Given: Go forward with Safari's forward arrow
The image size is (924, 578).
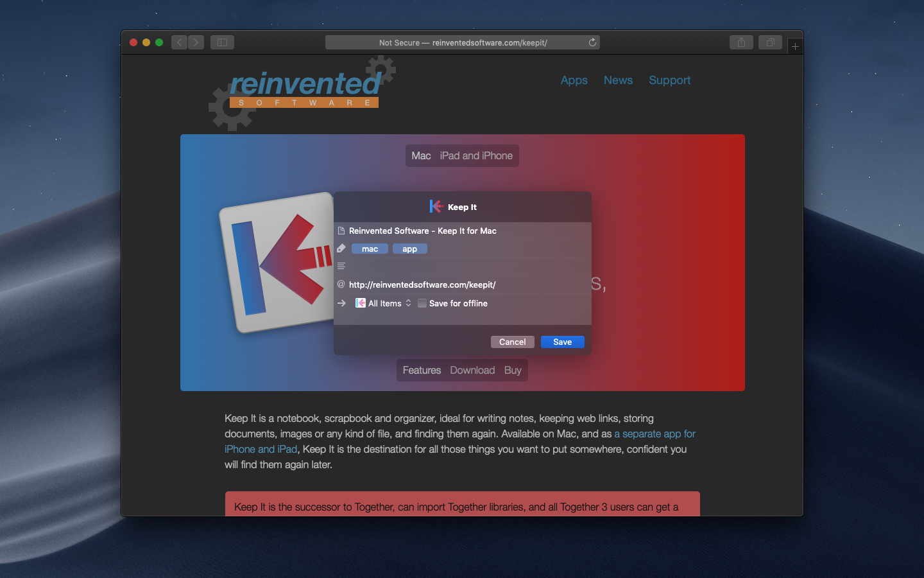Looking at the screenshot, I should pos(196,42).
